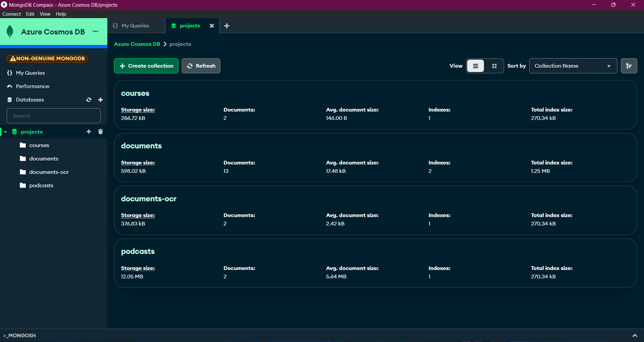Add collection to projectx via sidebar plus

click(89, 132)
